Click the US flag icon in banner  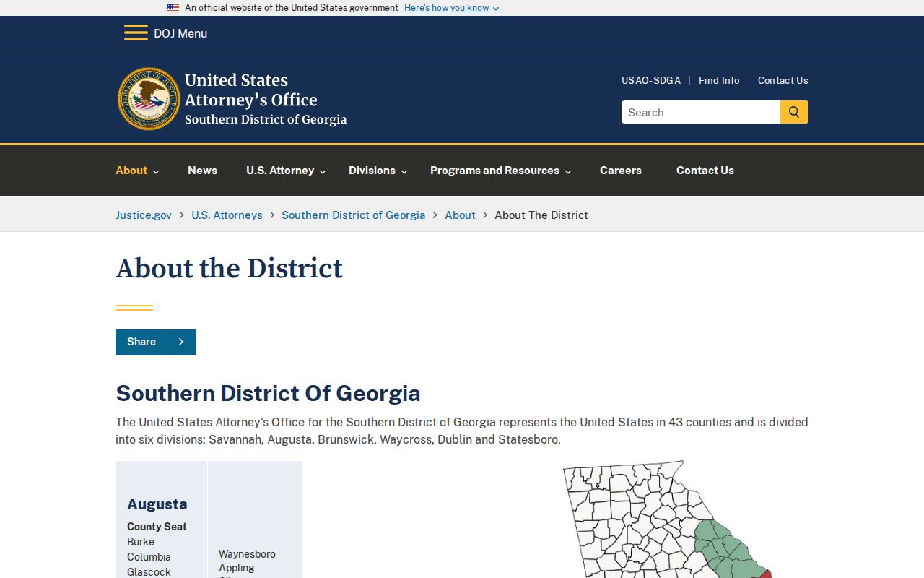click(173, 8)
